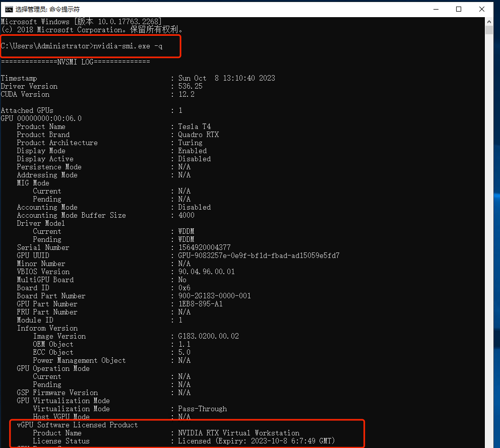Click the CUDA Version value '12.2'

coord(186,94)
